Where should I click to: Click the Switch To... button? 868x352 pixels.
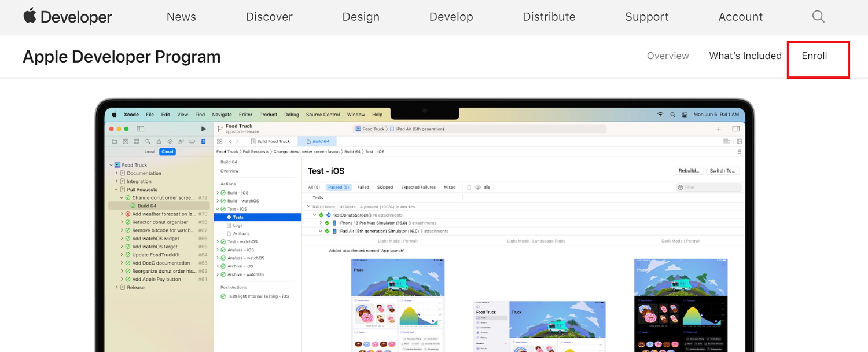pyautogui.click(x=723, y=171)
